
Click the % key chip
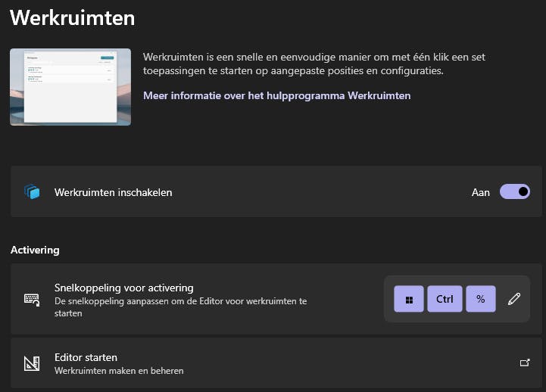tap(481, 299)
